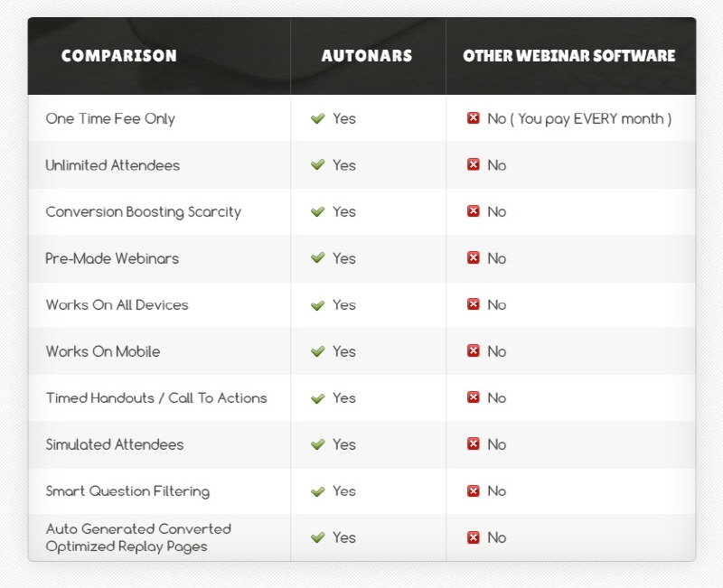723x588 pixels.
Task: Click 'No' text in Conversion Boosting Scarcity row
Action: point(497,211)
